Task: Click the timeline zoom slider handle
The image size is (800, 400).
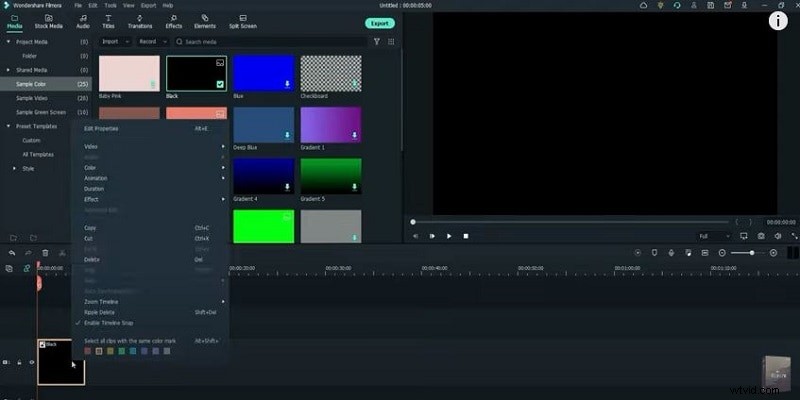Action: tap(752, 253)
